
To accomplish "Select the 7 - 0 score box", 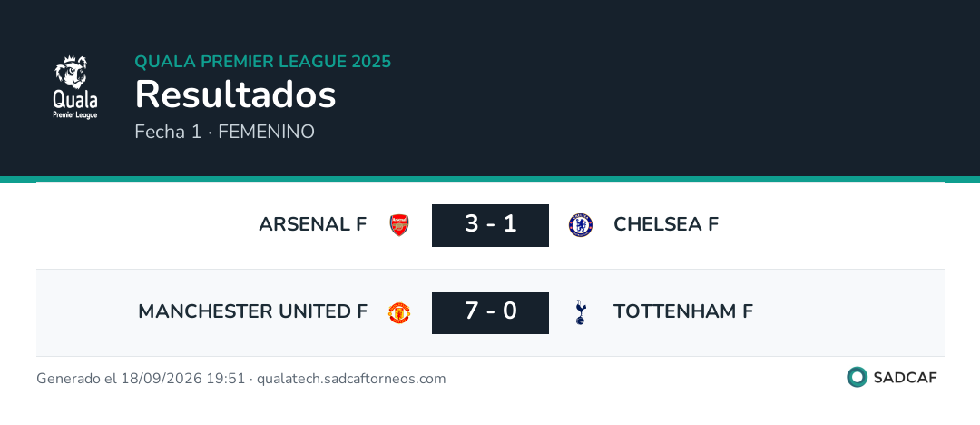I will (490, 312).
